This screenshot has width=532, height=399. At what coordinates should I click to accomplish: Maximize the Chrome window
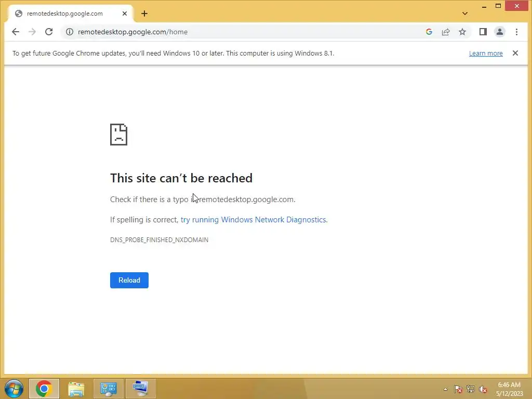(x=498, y=6)
